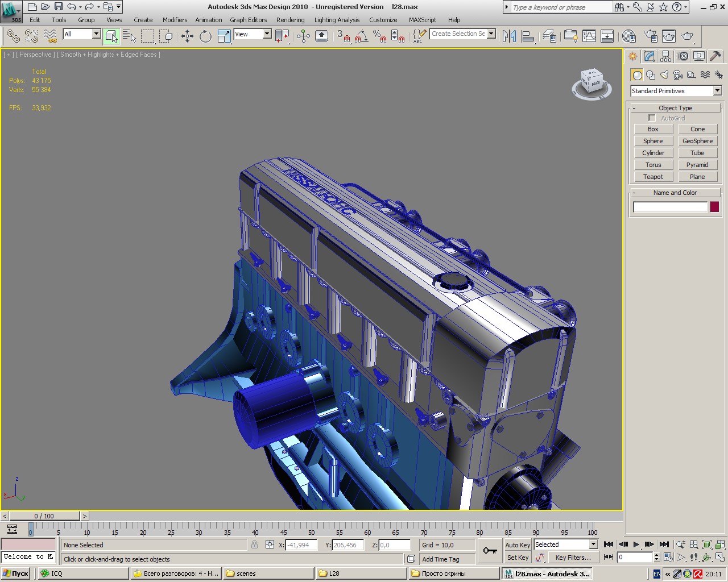Enable the AutoGrid checkbox
728x582 pixels.
point(652,118)
